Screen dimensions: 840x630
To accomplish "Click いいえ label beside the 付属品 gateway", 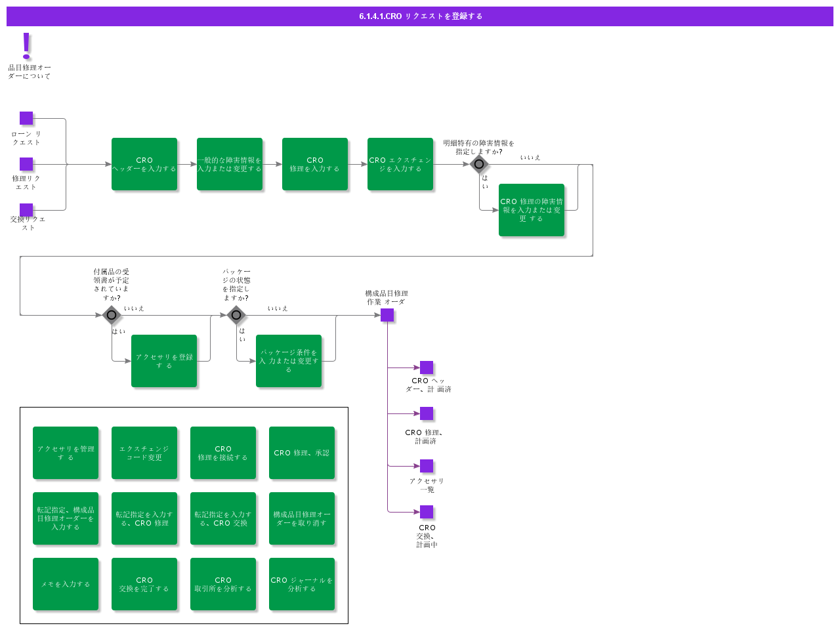I will 134,308.
